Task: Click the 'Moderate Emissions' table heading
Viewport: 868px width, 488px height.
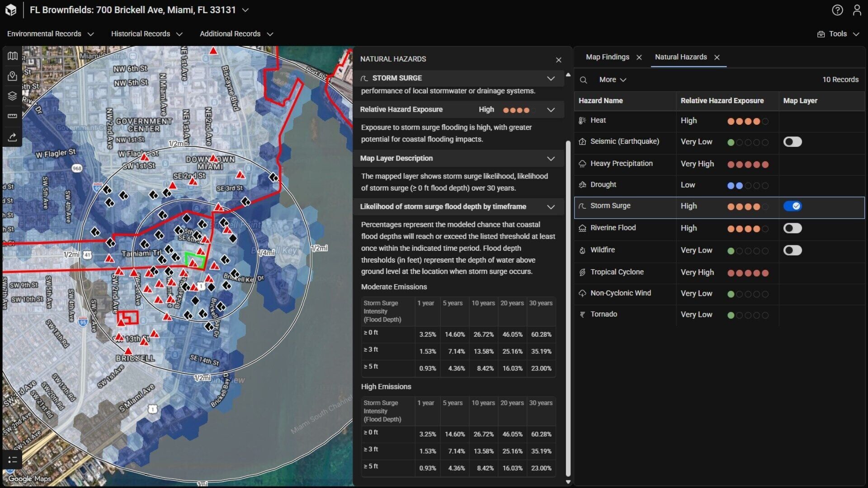Action: coord(394,287)
